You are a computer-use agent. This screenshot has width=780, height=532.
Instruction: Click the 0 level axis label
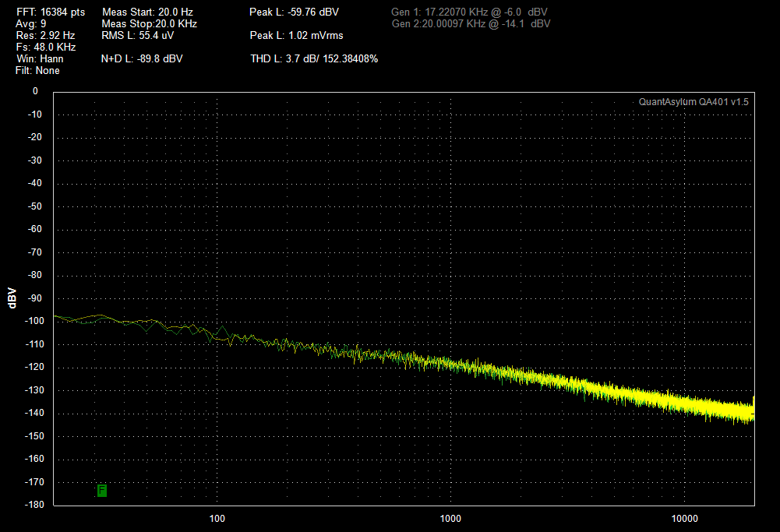35,91
